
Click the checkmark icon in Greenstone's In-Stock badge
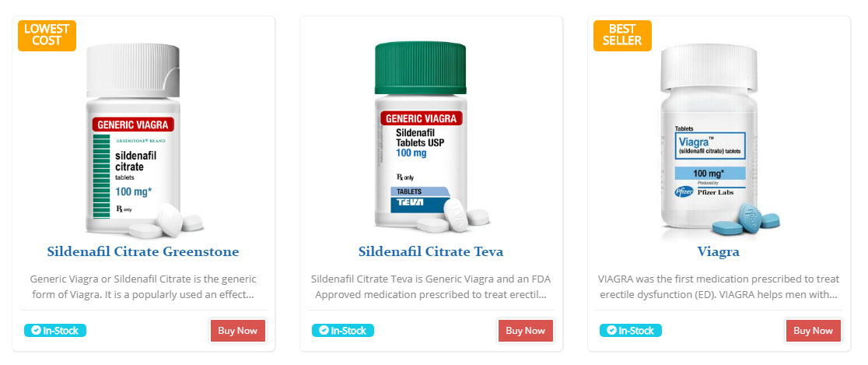point(36,331)
